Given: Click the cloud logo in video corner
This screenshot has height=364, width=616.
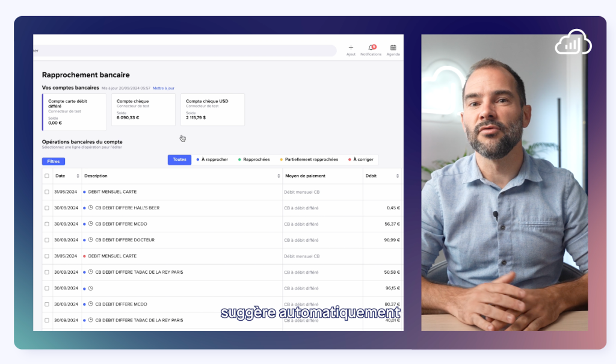Looking at the screenshot, I should click(x=573, y=43).
